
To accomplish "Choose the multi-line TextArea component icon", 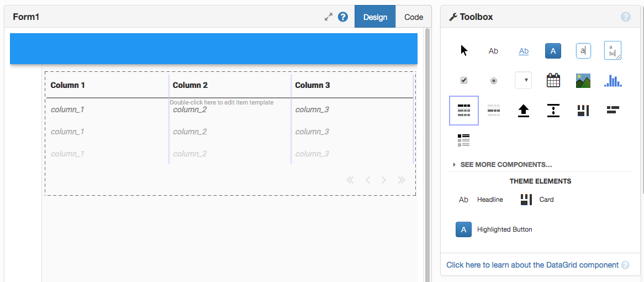I will (613, 51).
